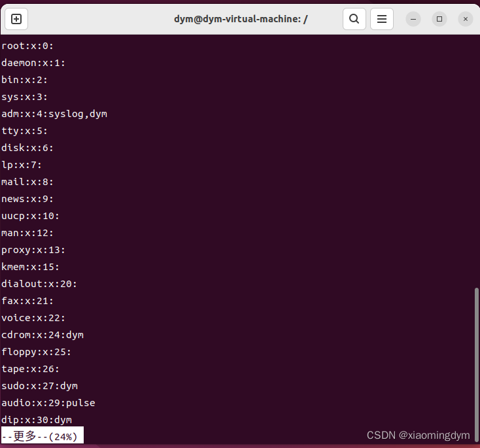480x448 pixels.
Task: Open terminal search
Action: pos(354,19)
